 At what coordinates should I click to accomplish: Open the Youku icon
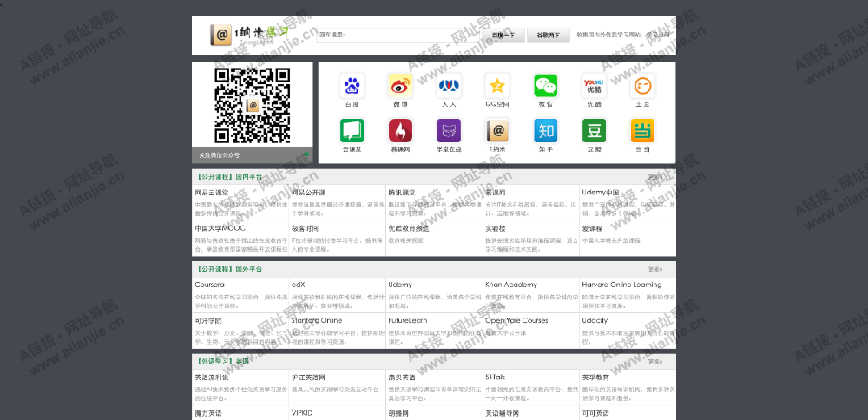594,86
